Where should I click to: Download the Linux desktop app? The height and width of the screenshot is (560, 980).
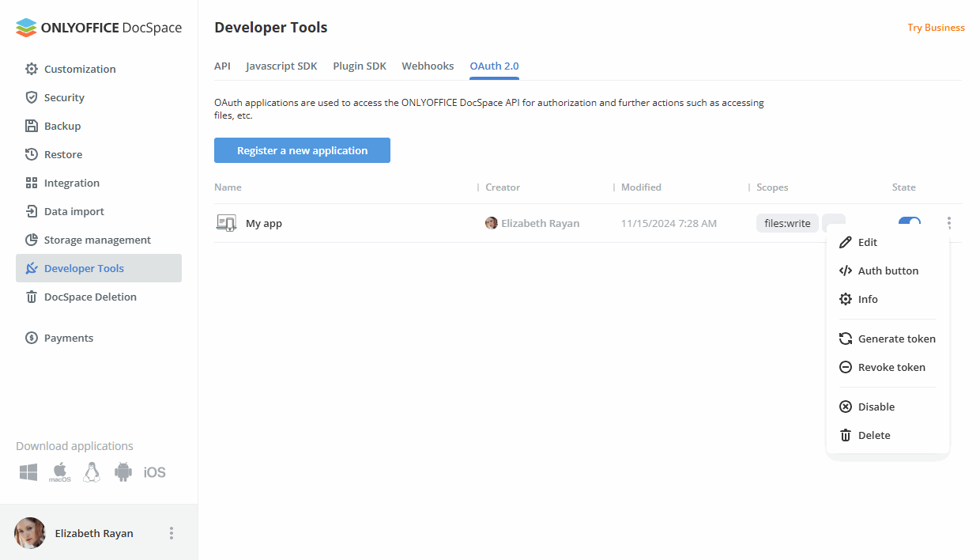92,472
